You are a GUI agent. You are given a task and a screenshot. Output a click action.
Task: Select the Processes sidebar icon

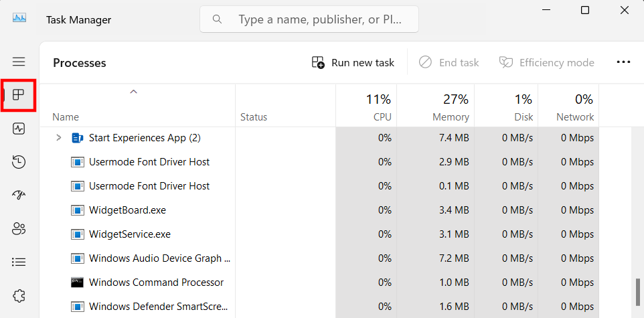click(x=19, y=95)
